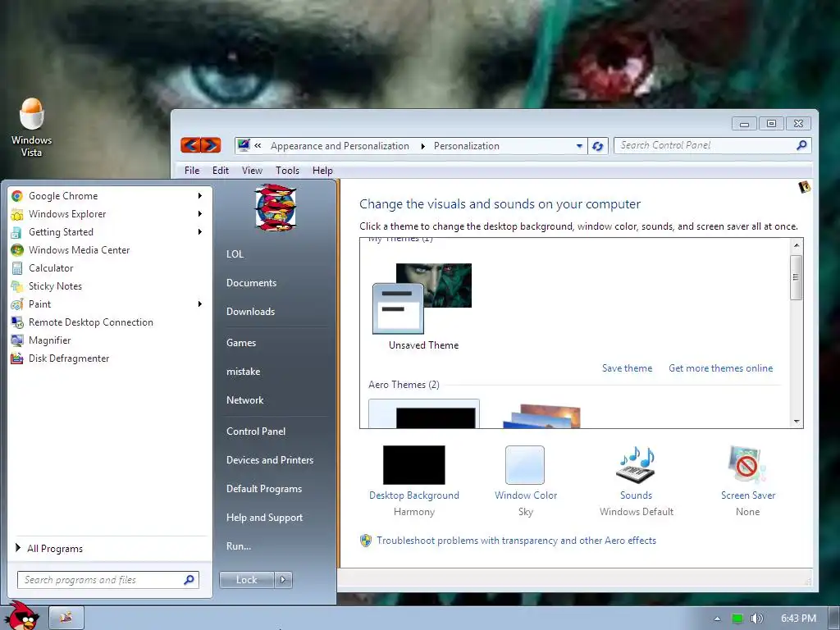Click the theme list scrollbar thumb
This screenshot has height=630, width=840.
(796, 277)
